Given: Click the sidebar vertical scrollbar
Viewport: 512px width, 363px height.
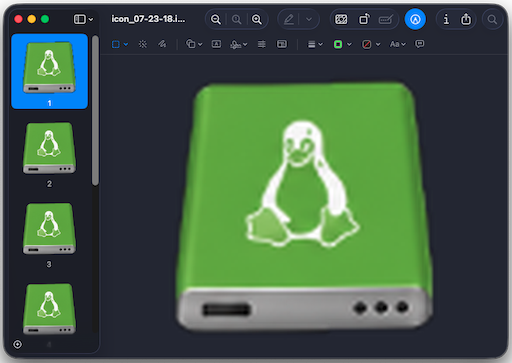Looking at the screenshot, I should click(x=95, y=110).
